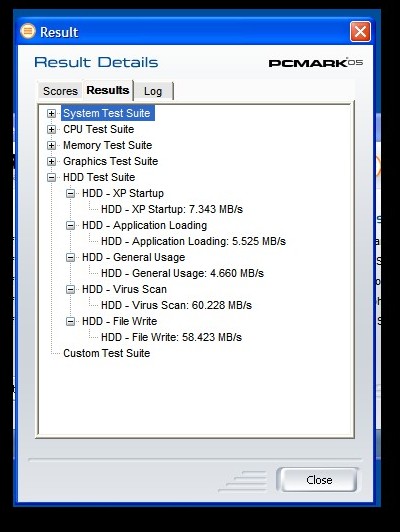Image resolution: width=400 pixels, height=532 pixels.
Task: Select 'HDD - Virus Scan: 60.228 MB/s' result
Action: click(x=176, y=305)
